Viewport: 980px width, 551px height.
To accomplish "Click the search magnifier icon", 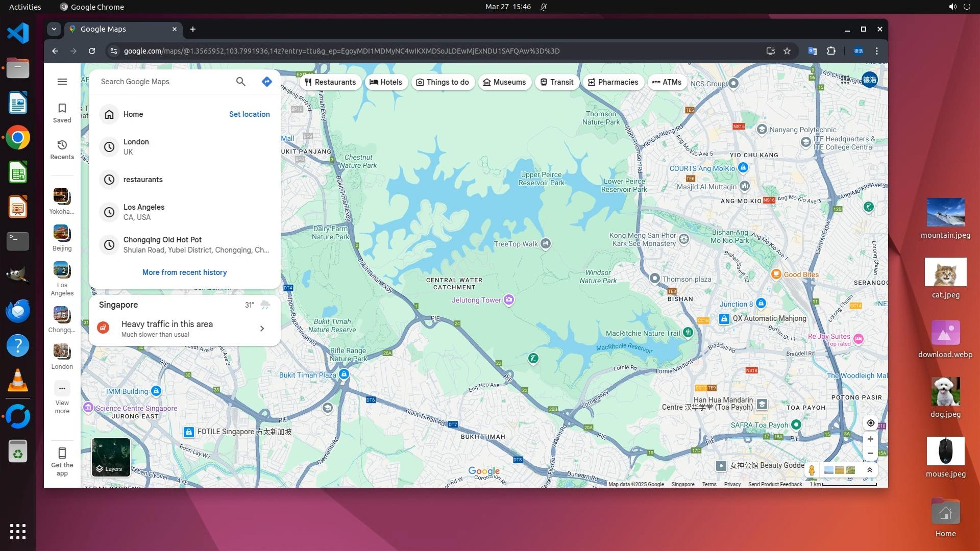I will tap(240, 82).
